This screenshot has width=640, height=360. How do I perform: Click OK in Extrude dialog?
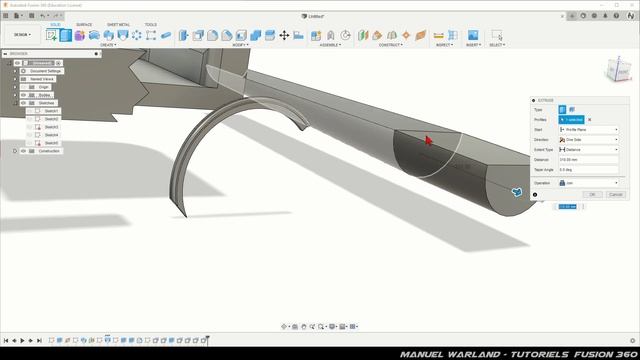click(592, 195)
